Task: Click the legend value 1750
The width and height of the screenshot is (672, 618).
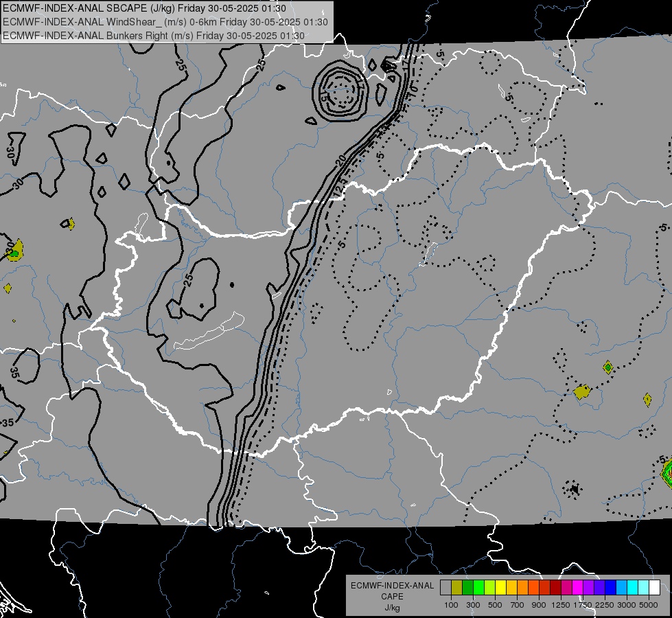Action: 583,605
